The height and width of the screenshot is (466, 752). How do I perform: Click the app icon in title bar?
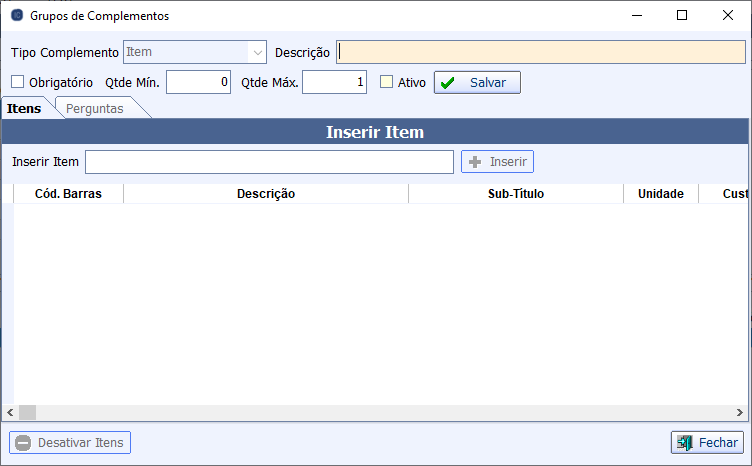click(17, 16)
